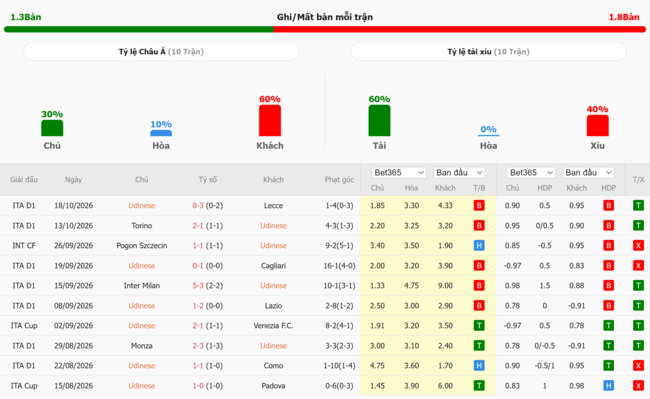Click the Giải đấu column header
The image size is (650, 399).
point(24,179)
